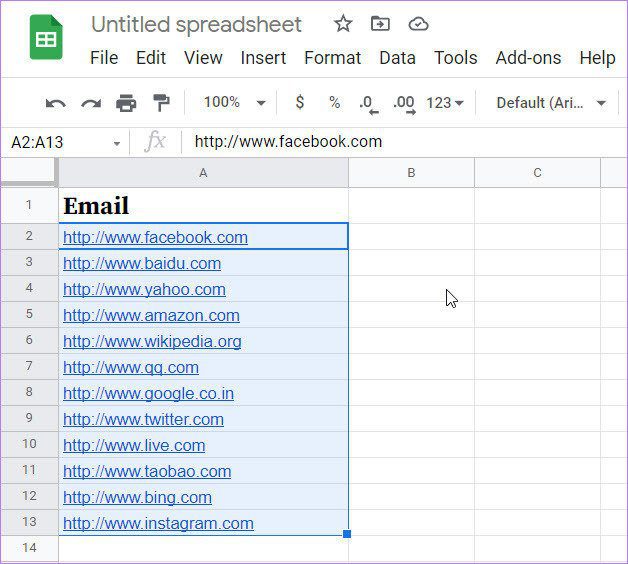628x564 pixels.
Task: Open the 100% zoom dropdown
Action: pos(233,103)
